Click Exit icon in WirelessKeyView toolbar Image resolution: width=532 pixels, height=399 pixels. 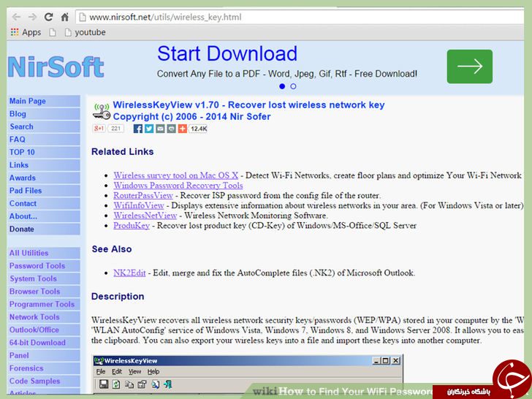(x=168, y=384)
